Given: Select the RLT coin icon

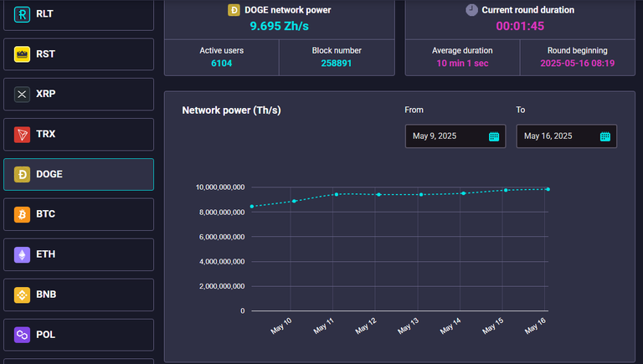Looking at the screenshot, I should [22, 14].
